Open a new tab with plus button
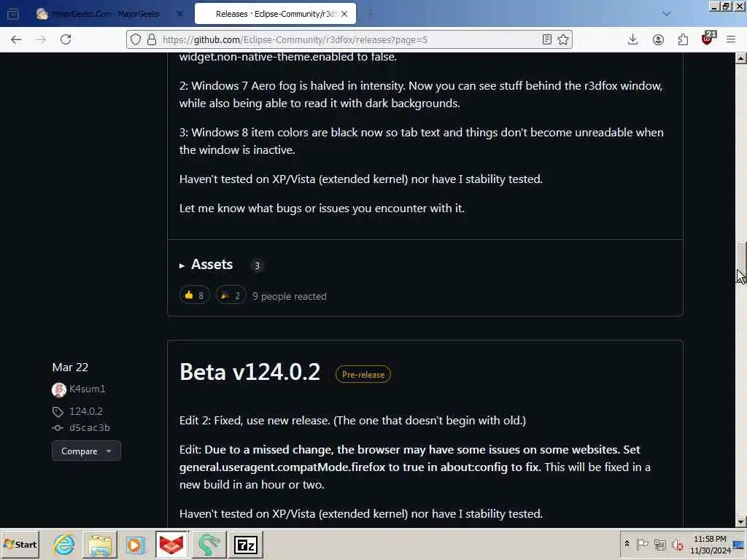Screen dimensions: 747x560 coord(371,15)
